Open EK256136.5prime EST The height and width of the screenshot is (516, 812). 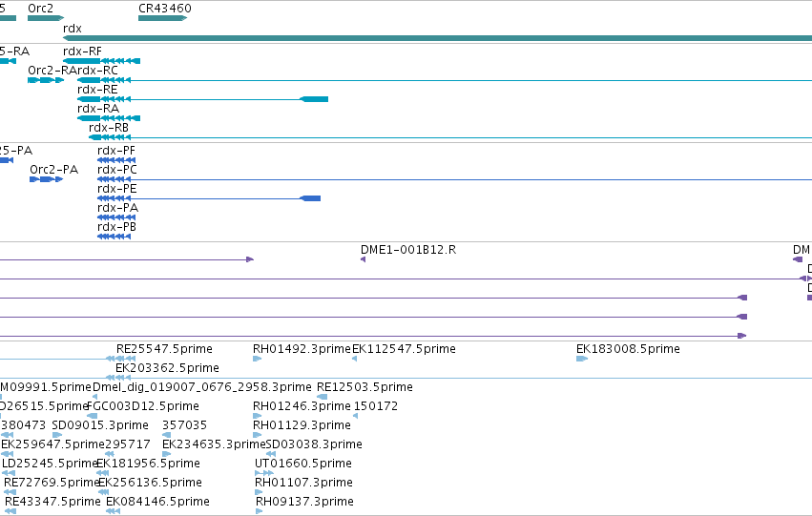(x=150, y=484)
